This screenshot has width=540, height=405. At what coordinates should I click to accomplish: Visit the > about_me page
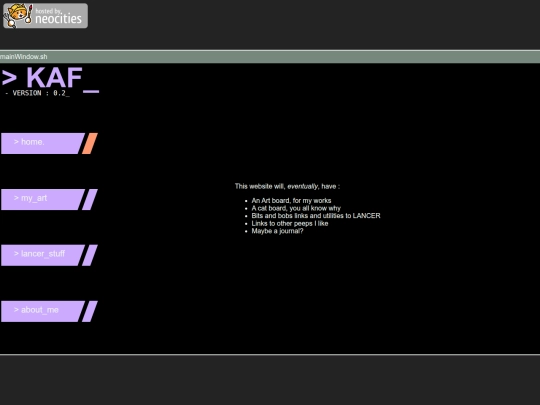click(43, 311)
